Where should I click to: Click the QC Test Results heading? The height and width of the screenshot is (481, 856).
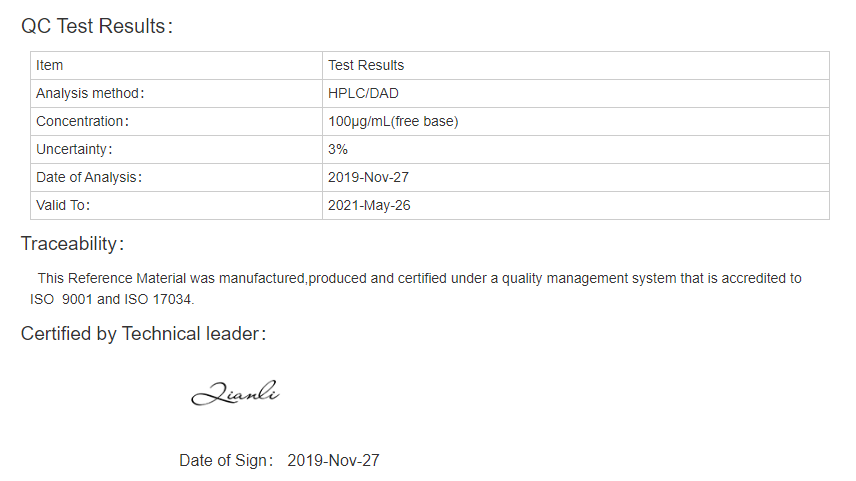click(x=97, y=26)
